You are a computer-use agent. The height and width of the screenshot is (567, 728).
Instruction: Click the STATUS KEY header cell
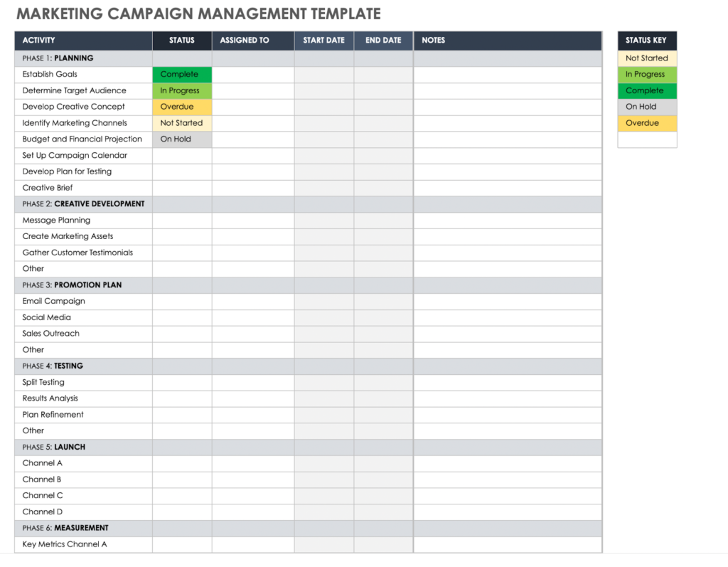(647, 41)
